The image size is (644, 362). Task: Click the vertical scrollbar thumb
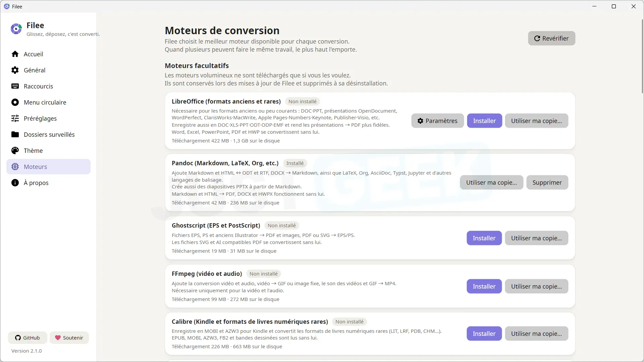[x=642, y=56]
